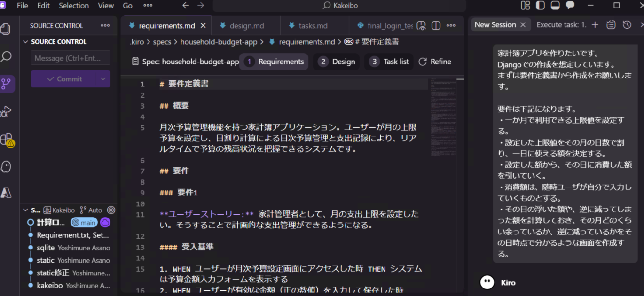The width and height of the screenshot is (644, 296).
Task: Start a new Kiro session via plus icon
Action: (x=595, y=24)
